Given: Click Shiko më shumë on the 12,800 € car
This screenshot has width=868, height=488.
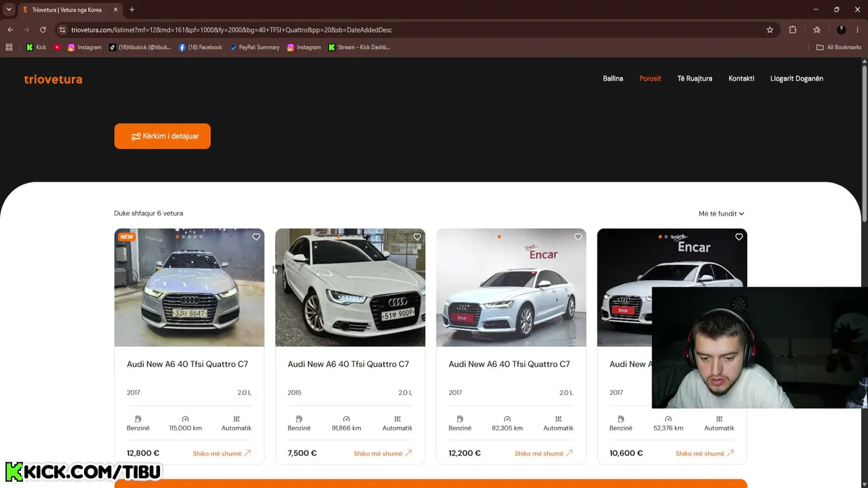Looking at the screenshot, I should [x=222, y=453].
